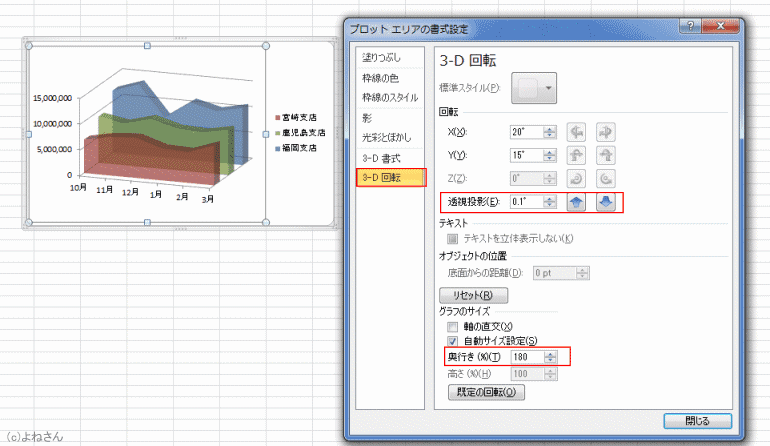The image size is (770, 446).
Task: Click the 12月 category axis label
Action: [130, 192]
